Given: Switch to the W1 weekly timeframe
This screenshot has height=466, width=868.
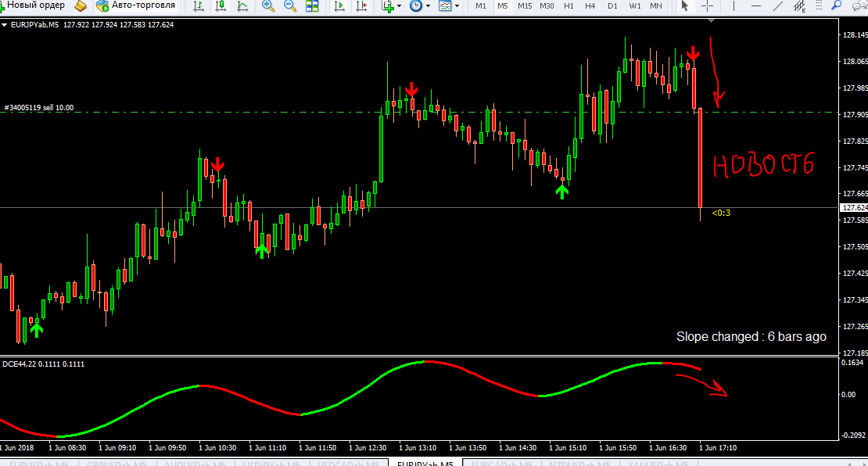Looking at the screenshot, I should (x=634, y=6).
